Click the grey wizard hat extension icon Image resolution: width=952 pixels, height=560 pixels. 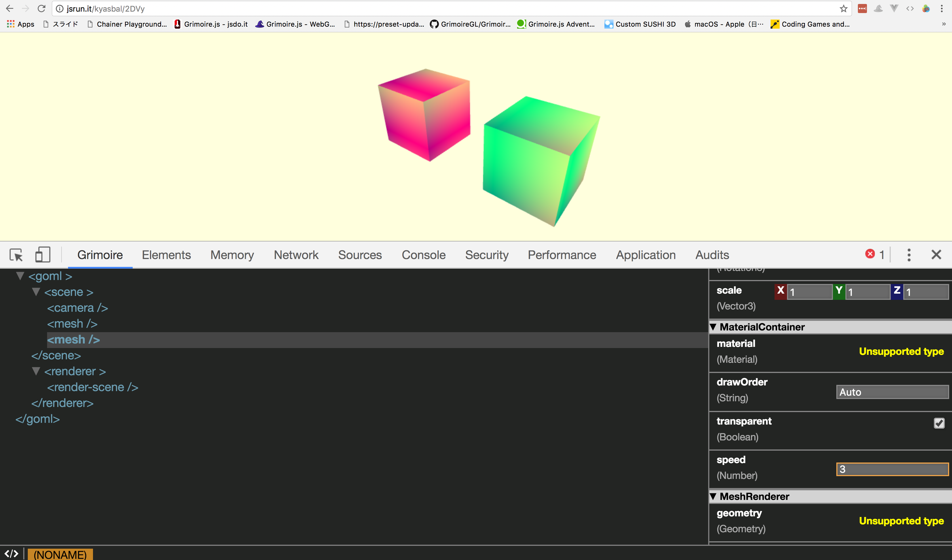(878, 8)
